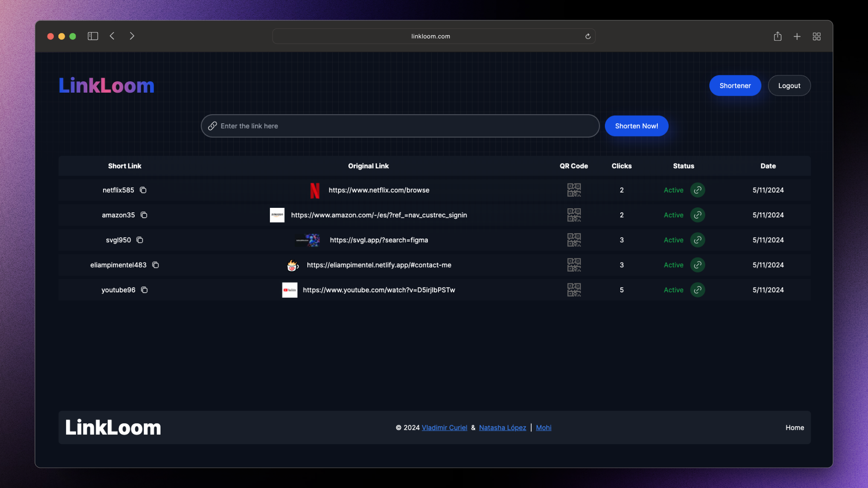This screenshot has width=868, height=488.
Task: Click the Shorten Now! button
Action: [x=637, y=126]
